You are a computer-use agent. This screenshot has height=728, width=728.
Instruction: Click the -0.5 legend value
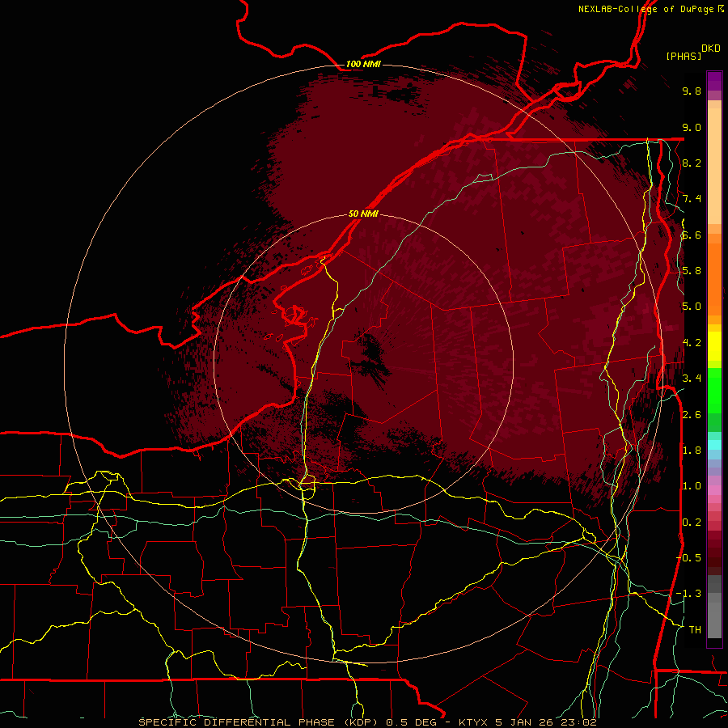[688, 558]
